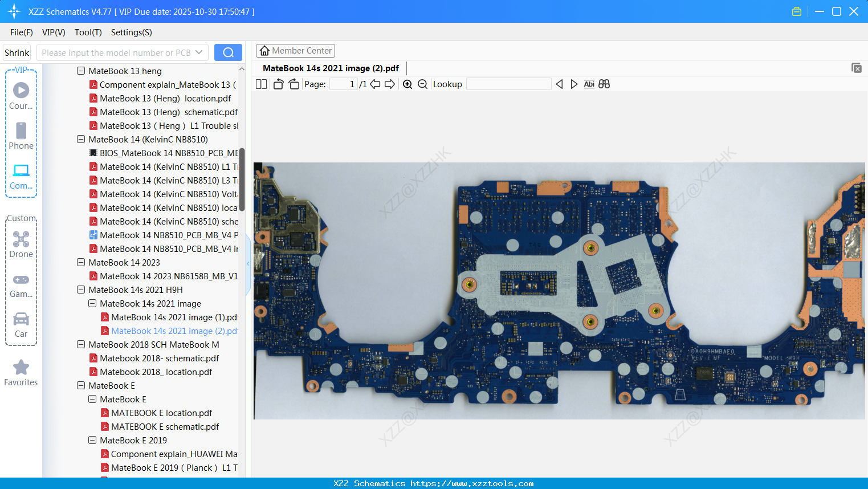Open MateBook 13 (Heng) L1 Trouble file

click(x=164, y=126)
